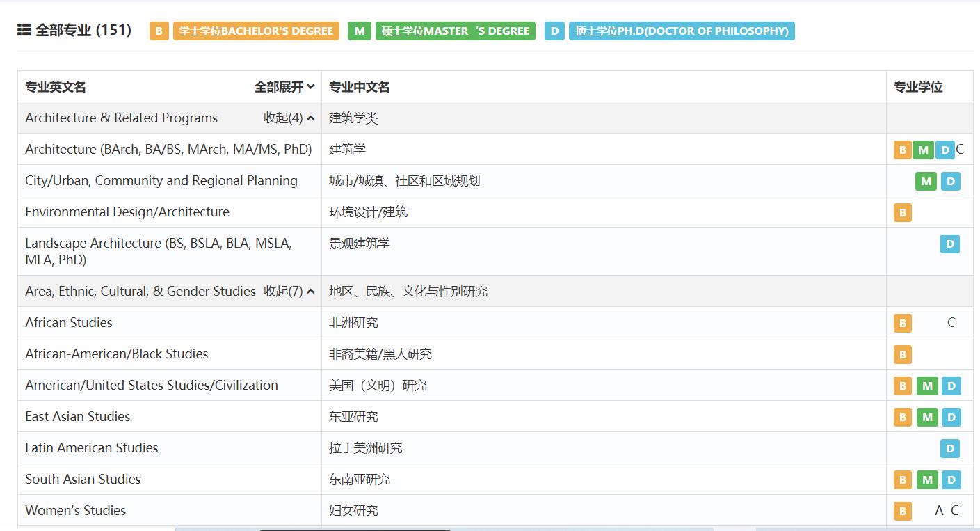Select the 专业学位 column header
The image size is (980, 531).
917,86
